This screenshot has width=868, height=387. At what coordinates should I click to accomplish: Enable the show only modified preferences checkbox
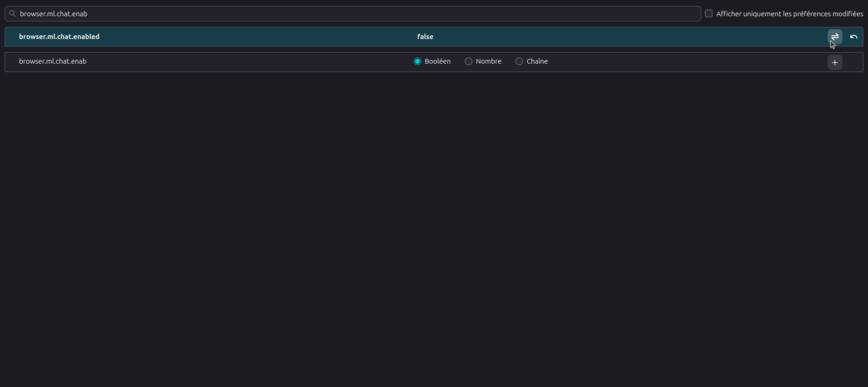[x=709, y=13]
